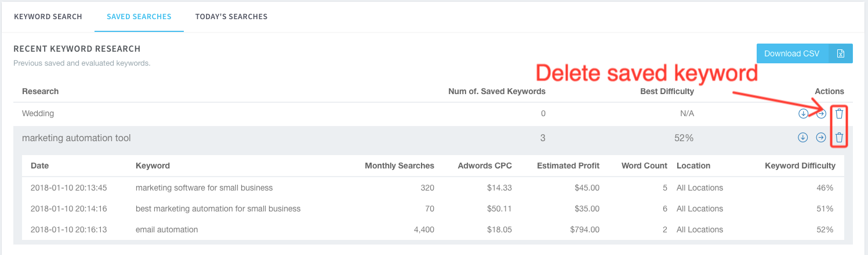The height and width of the screenshot is (255, 868).
Task: Click the Keyword Difficulty column header
Action: click(x=800, y=166)
